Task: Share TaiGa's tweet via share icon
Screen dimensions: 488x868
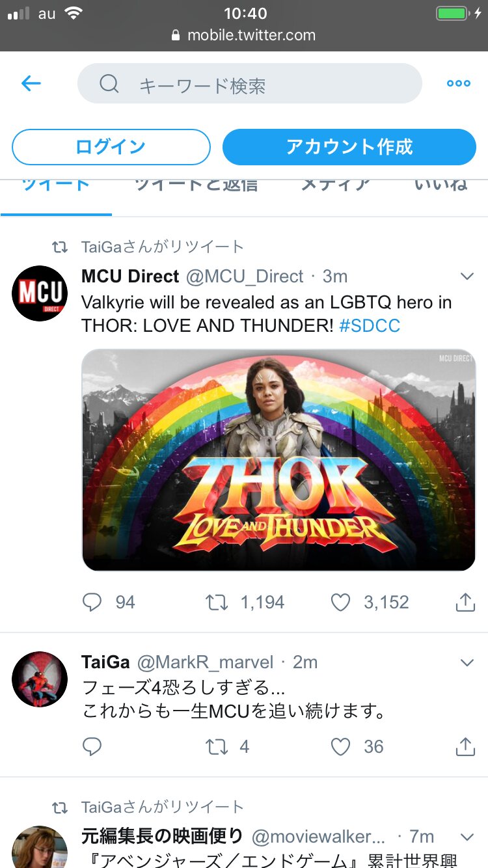Action: tap(465, 746)
